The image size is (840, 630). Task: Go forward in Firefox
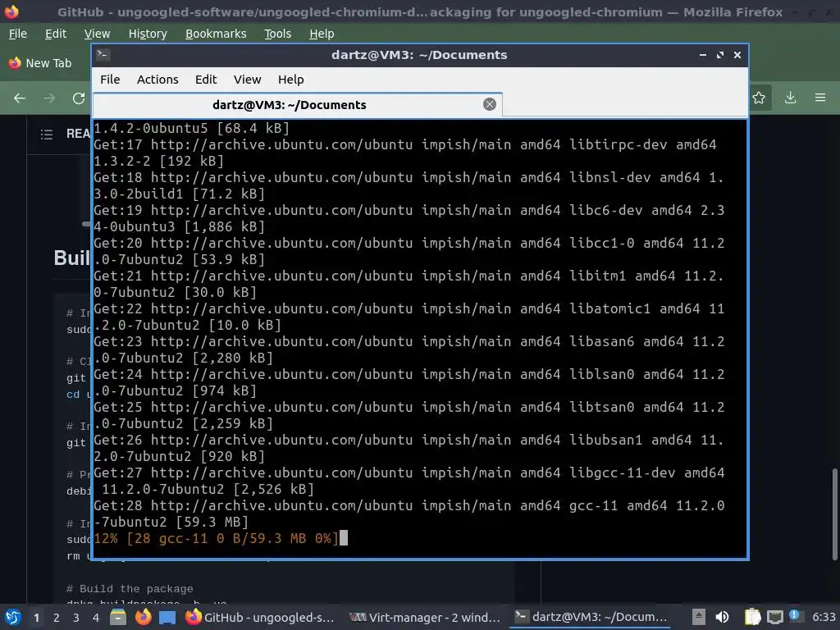point(49,98)
